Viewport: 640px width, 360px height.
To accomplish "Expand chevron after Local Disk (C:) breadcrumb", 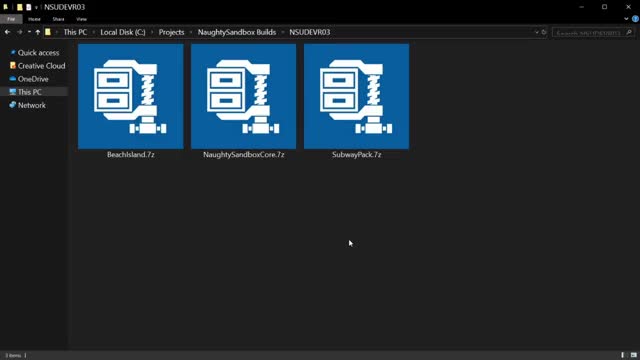I will 152,32.
